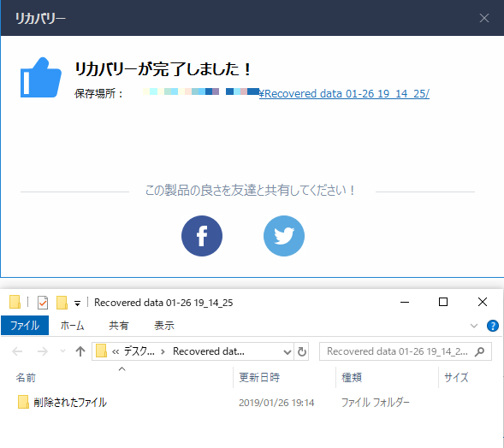Close the リカバリー dialog
Screen dimensions: 504x448
[x=484, y=18]
